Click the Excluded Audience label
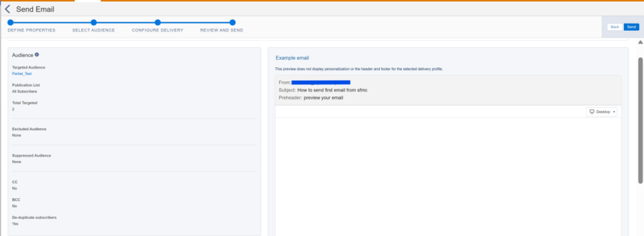This screenshot has height=236, width=644. click(29, 129)
